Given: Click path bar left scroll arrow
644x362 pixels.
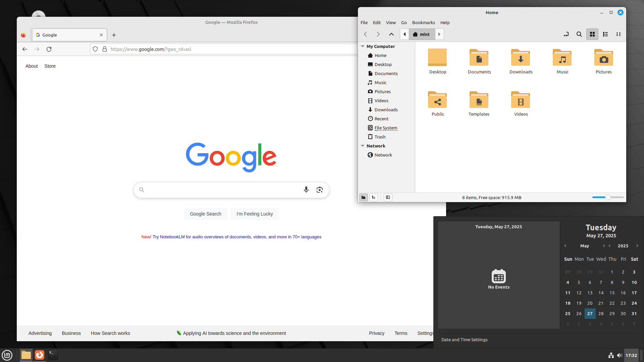Looking at the screenshot, I should click(405, 34).
